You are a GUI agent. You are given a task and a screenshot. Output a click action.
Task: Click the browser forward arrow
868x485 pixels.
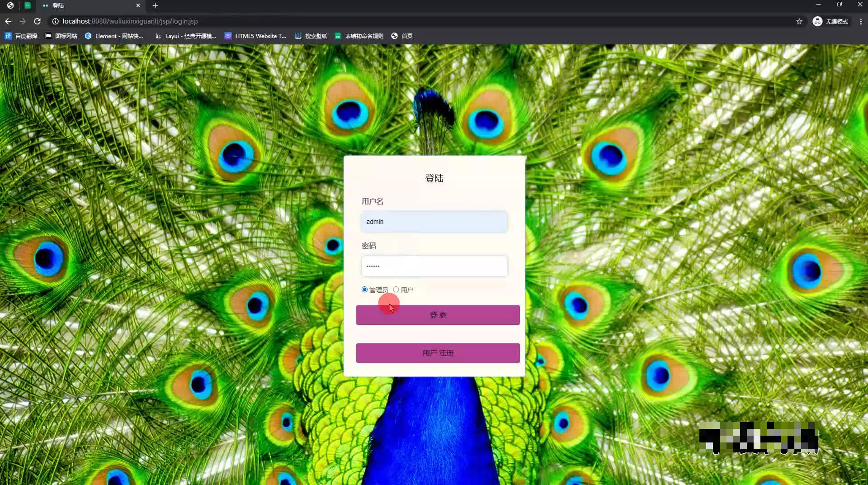pos(23,21)
